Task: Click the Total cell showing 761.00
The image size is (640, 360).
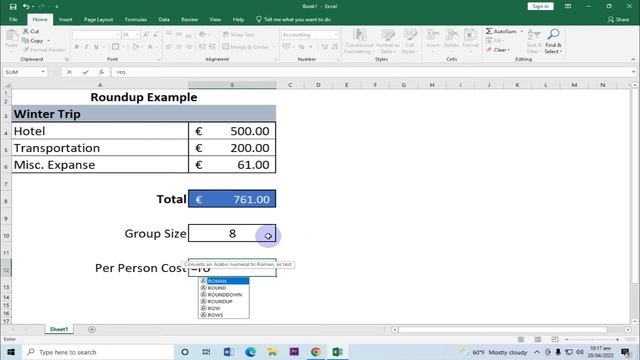Action: (232, 199)
